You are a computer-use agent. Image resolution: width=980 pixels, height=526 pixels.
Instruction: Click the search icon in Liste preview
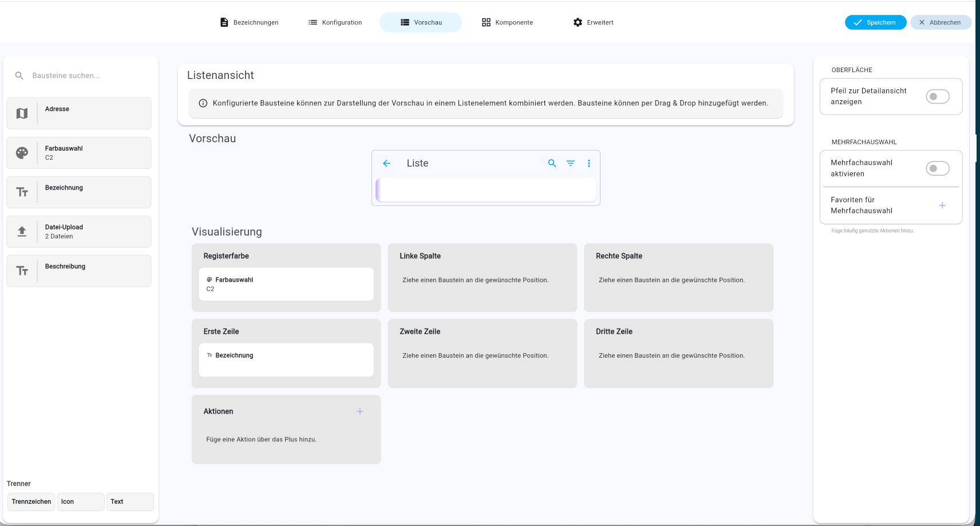(552, 163)
